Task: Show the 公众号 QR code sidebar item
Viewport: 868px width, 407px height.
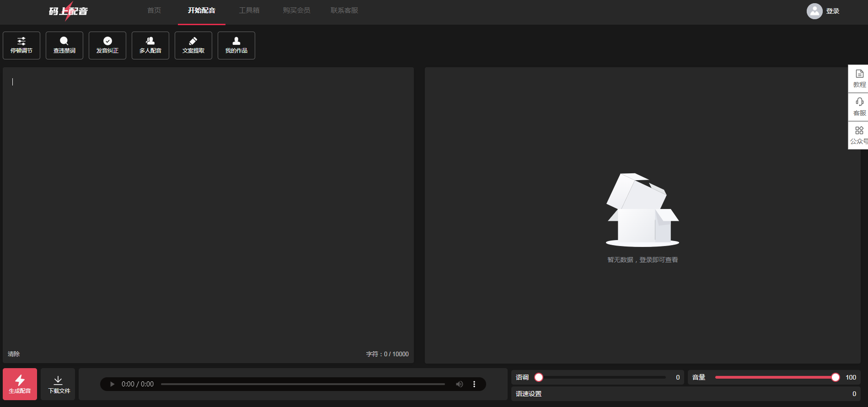Action: (x=859, y=135)
